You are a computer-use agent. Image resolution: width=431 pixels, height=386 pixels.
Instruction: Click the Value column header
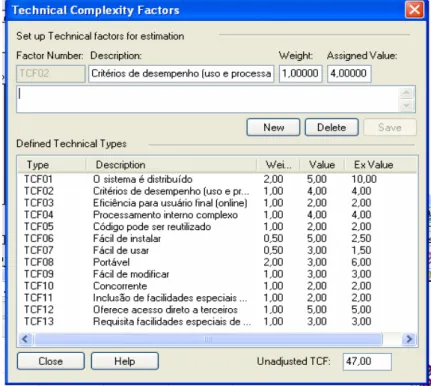point(322,165)
